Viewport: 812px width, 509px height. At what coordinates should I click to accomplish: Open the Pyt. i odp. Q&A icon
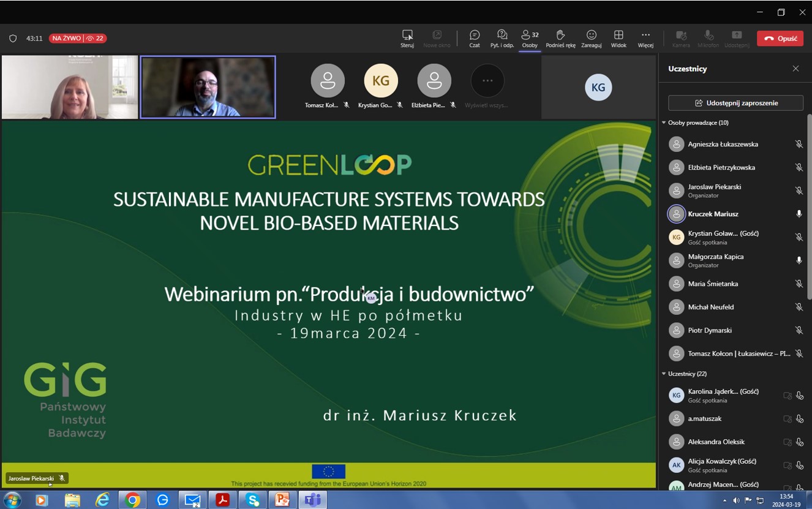click(x=502, y=38)
